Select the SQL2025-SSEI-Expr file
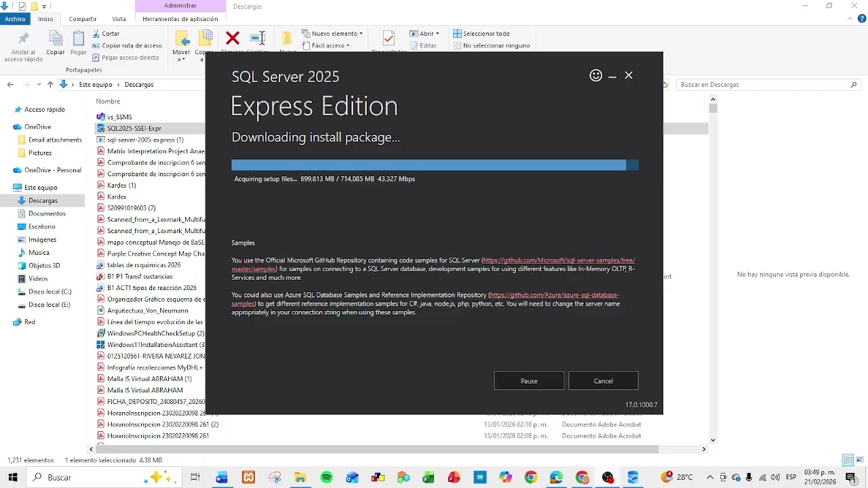Screen dimensions: 868x488 pos(134,128)
